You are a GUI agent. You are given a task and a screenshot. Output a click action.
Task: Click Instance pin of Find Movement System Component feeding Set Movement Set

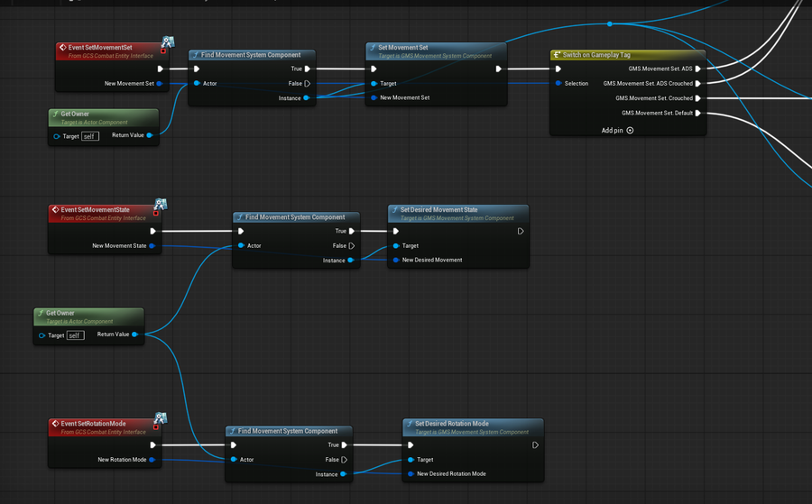307,97
